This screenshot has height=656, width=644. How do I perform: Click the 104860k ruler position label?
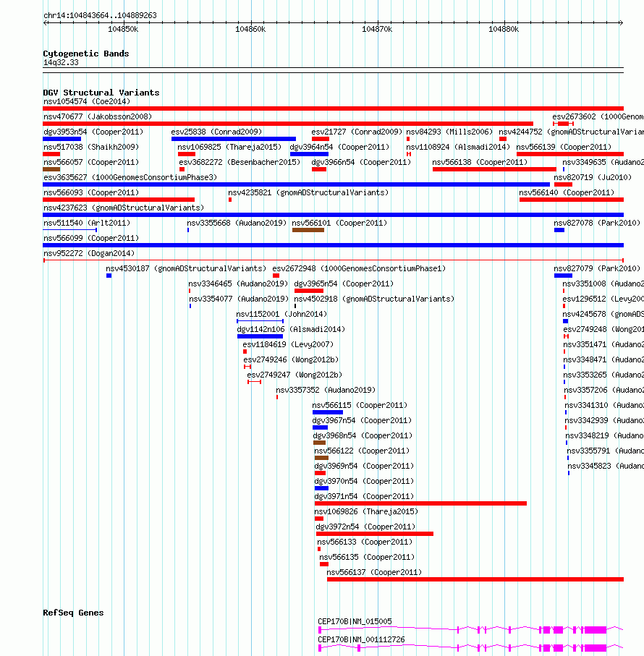tap(250, 29)
